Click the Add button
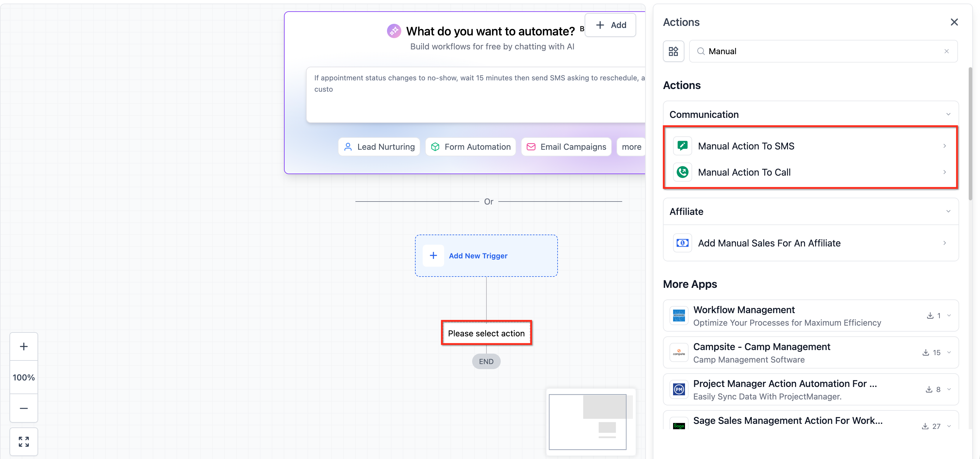The width and height of the screenshot is (980, 459). (610, 25)
